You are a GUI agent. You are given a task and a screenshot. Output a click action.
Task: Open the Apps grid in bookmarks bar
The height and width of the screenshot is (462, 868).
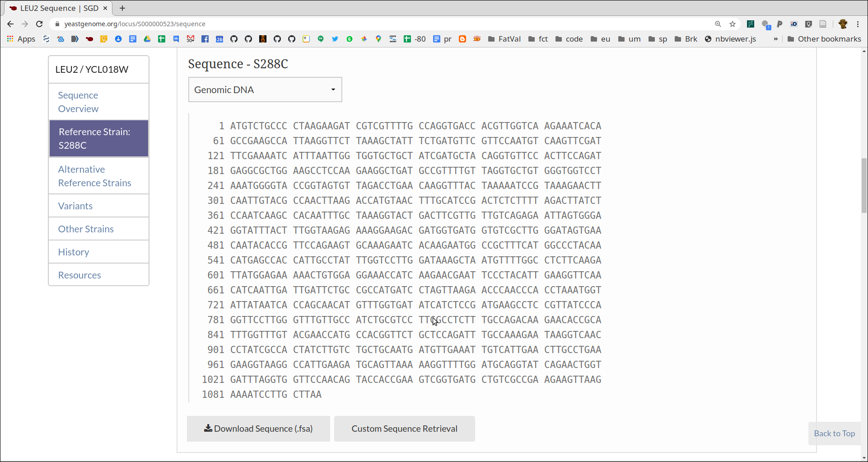point(21,39)
